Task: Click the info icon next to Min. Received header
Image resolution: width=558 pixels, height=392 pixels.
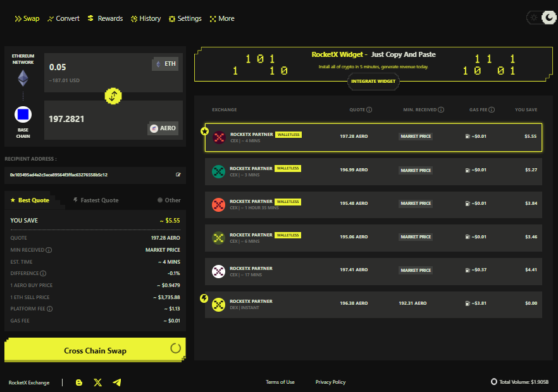Action: [x=440, y=109]
